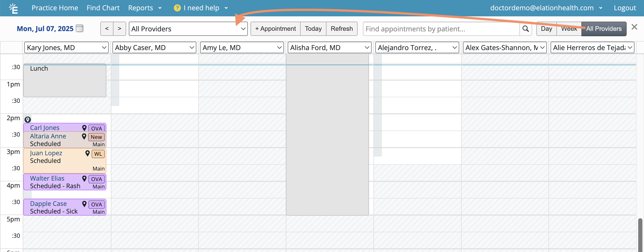Click the yellow help question mark icon

177,8
